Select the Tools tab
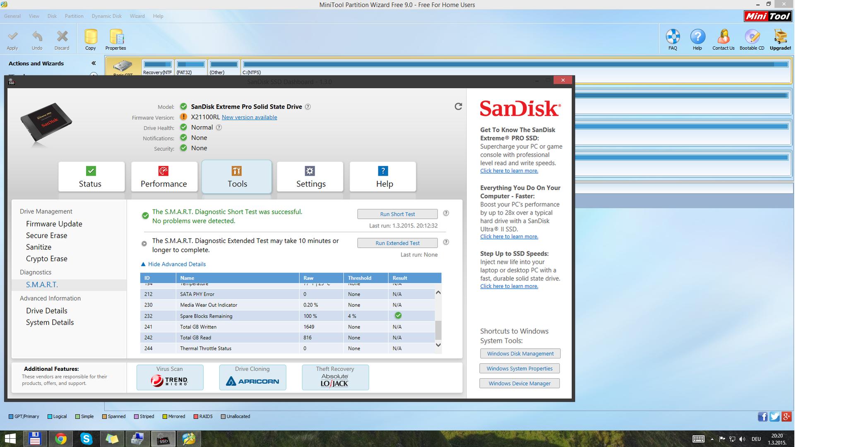This screenshot has width=868, height=447. (x=237, y=177)
